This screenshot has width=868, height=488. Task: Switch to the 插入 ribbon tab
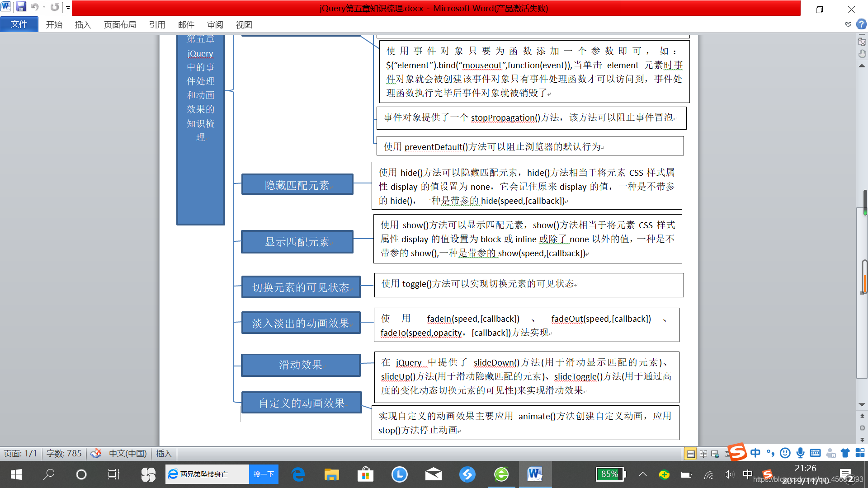tap(83, 25)
